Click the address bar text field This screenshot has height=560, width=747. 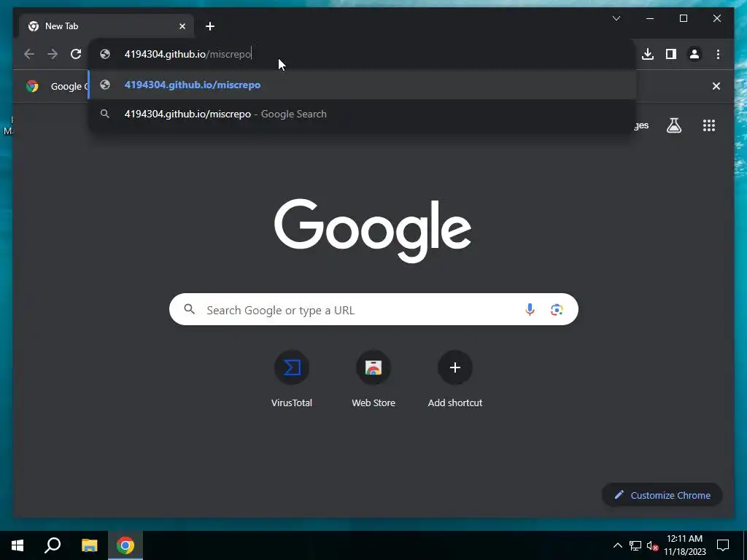362,54
